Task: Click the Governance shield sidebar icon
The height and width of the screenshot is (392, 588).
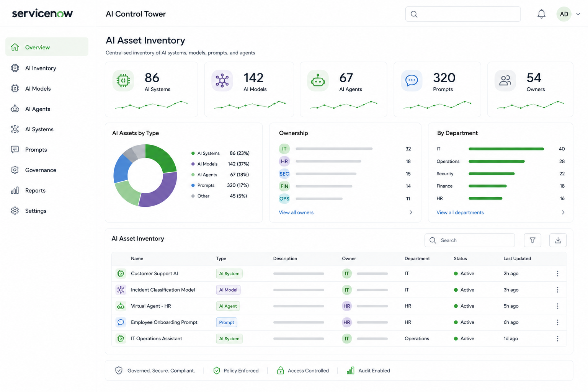Action: coord(15,170)
